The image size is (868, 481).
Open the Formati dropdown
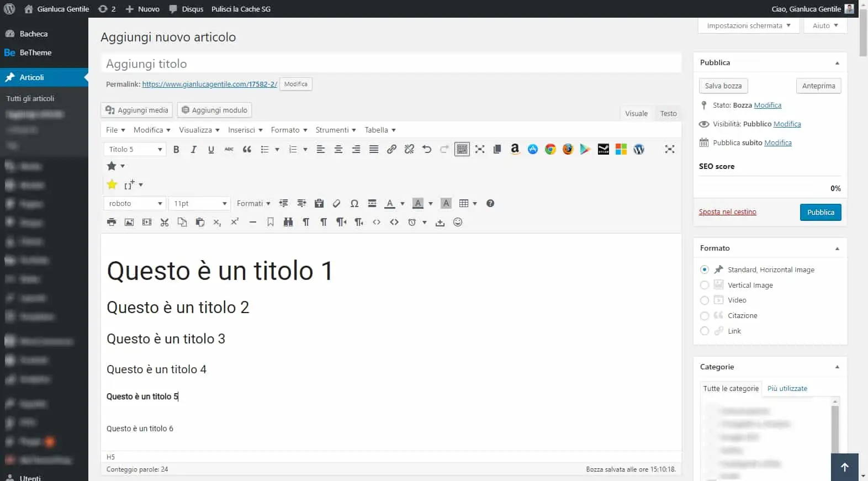click(253, 204)
